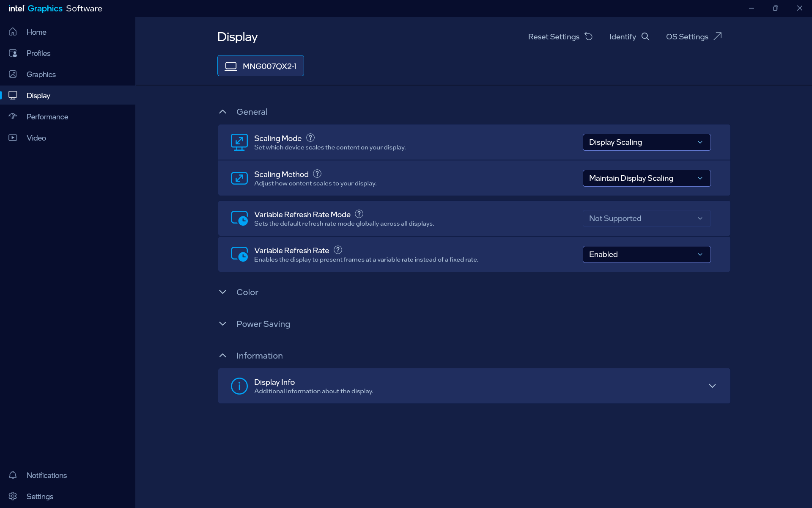812x508 pixels.
Task: Open the Scaling Method dropdown
Action: click(x=647, y=178)
